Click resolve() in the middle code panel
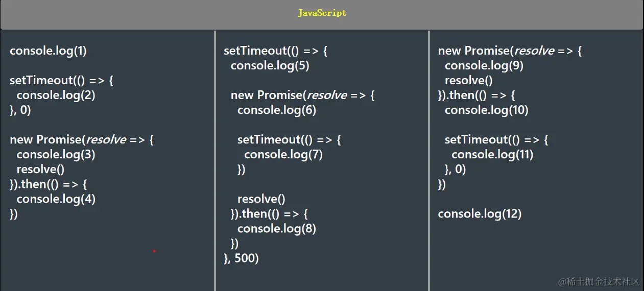 261,199
